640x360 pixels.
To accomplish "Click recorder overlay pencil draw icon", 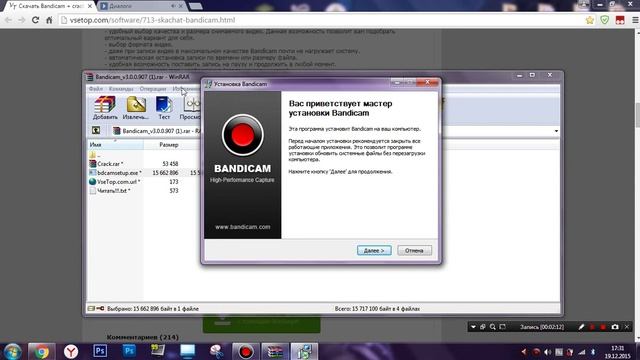I will 581,327.
